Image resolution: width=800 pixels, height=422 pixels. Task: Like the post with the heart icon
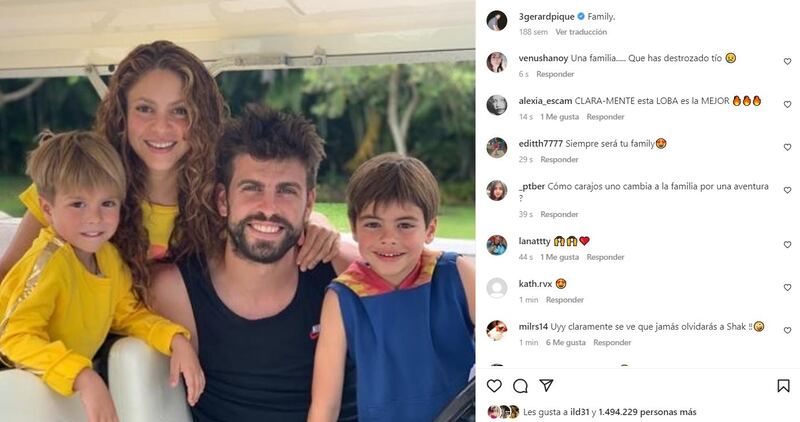[x=494, y=386]
